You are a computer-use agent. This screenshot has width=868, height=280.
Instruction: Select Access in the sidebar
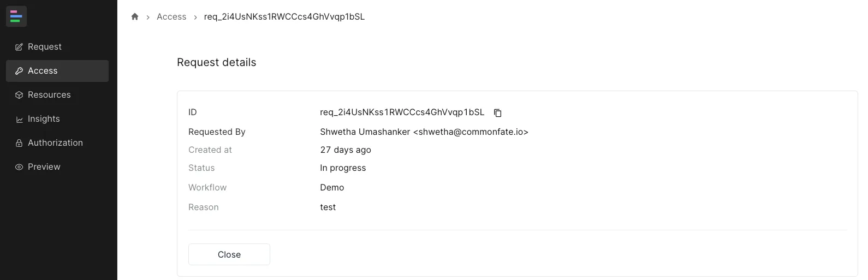[x=43, y=71]
